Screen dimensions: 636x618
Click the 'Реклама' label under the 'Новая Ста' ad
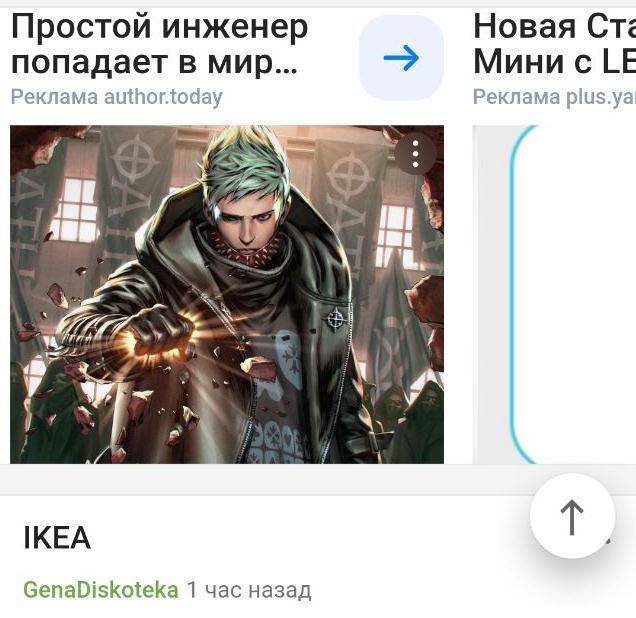[516, 97]
